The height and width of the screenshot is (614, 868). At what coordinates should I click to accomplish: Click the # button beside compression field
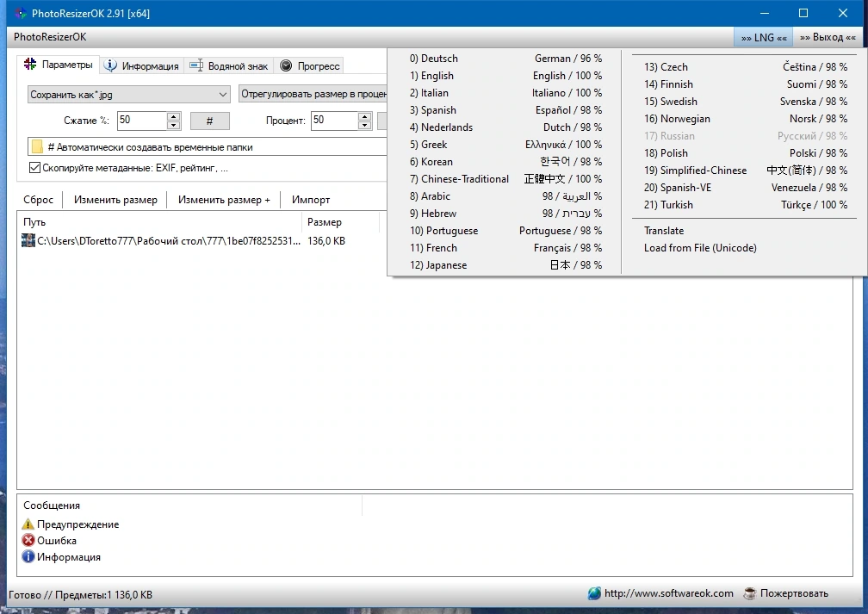coord(210,121)
